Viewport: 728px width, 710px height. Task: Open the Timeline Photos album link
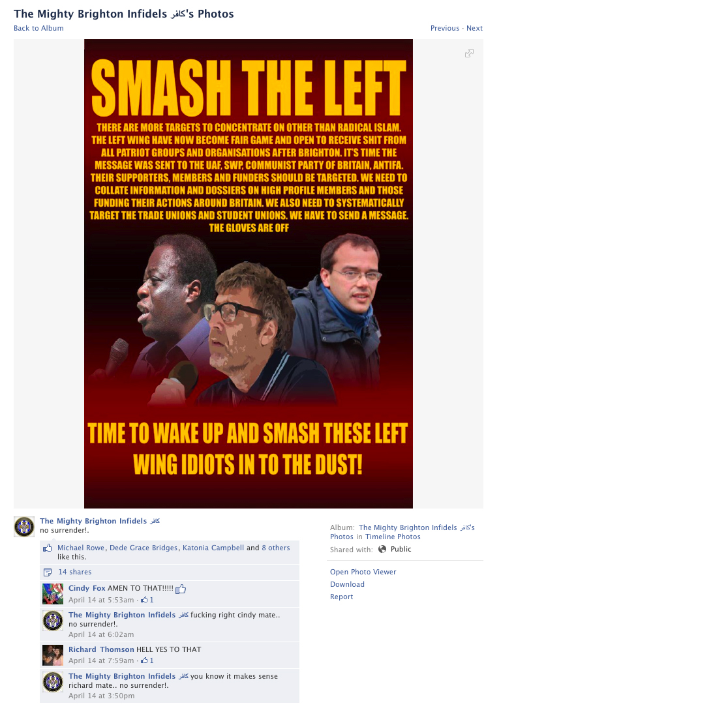(393, 537)
